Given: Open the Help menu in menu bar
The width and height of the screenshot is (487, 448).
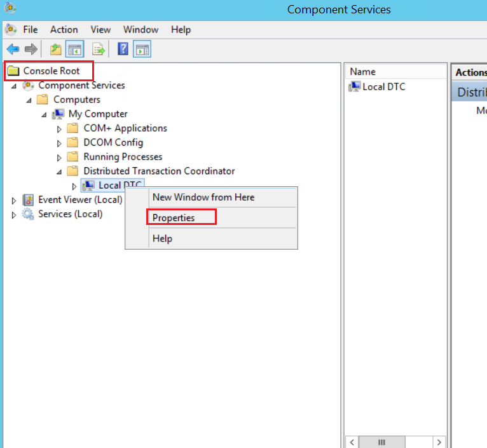Looking at the screenshot, I should [x=181, y=29].
